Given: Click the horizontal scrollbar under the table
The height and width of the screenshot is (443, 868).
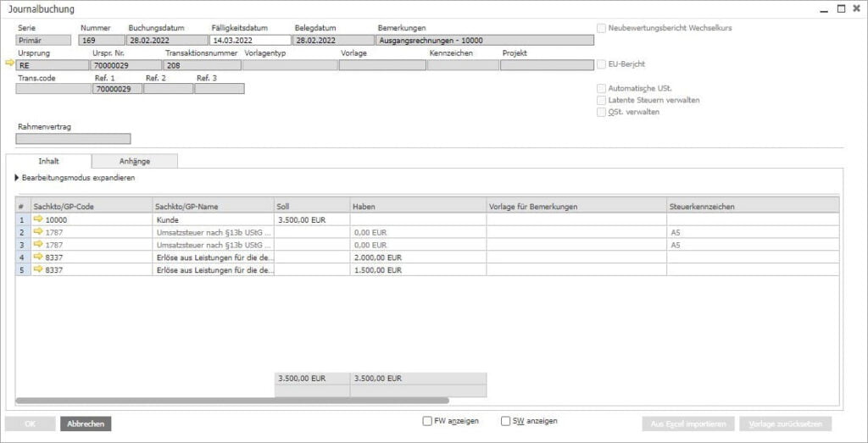Looking at the screenshot, I should [x=231, y=401].
